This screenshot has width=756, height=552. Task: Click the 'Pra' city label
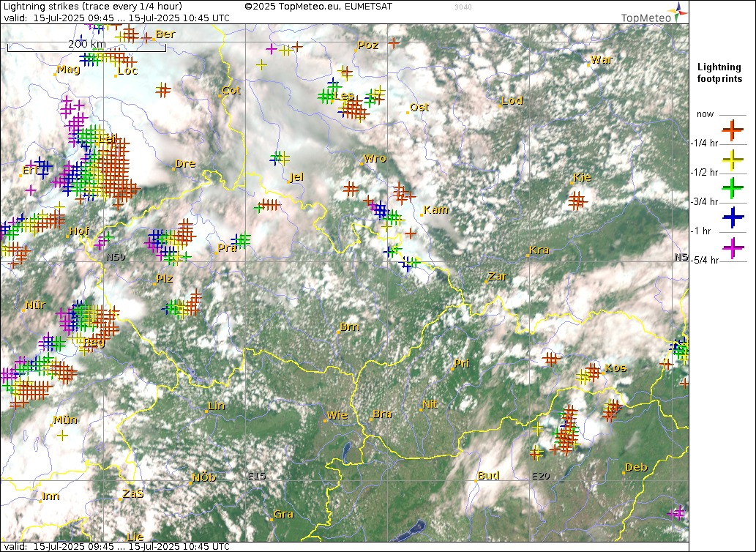click(x=228, y=247)
